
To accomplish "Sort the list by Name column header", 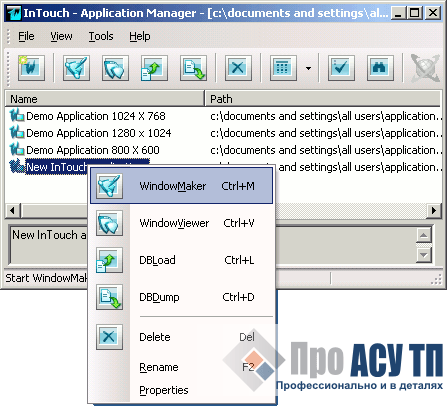I will coord(104,99).
